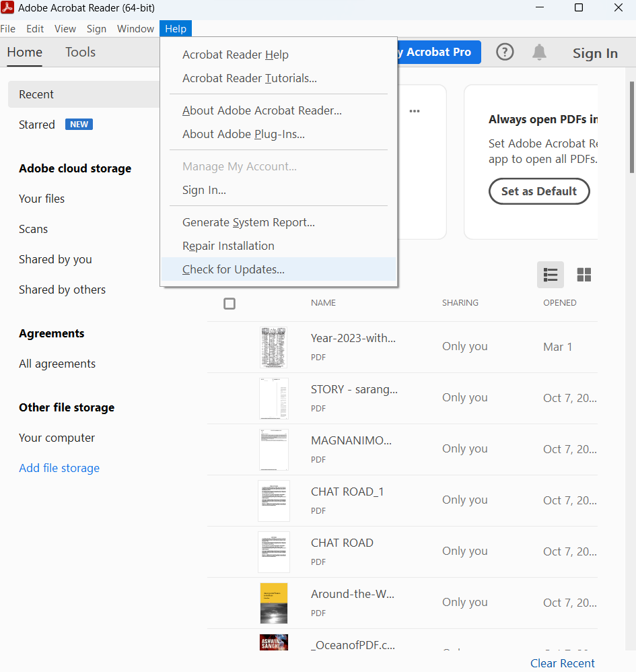Viewport: 636px width, 672px height.
Task: Open the Around-the-W PDF thumbnail
Action: pyautogui.click(x=273, y=603)
